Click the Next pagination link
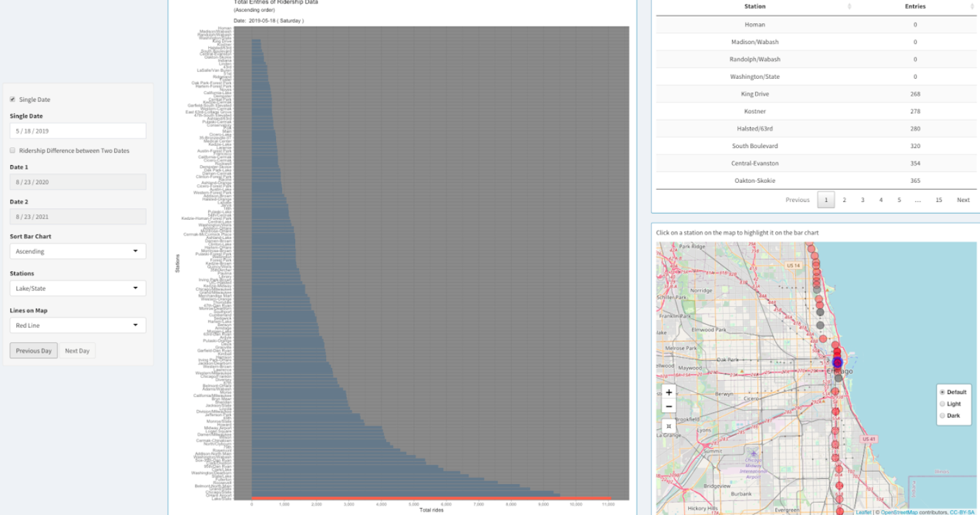The image size is (980, 515). point(963,200)
